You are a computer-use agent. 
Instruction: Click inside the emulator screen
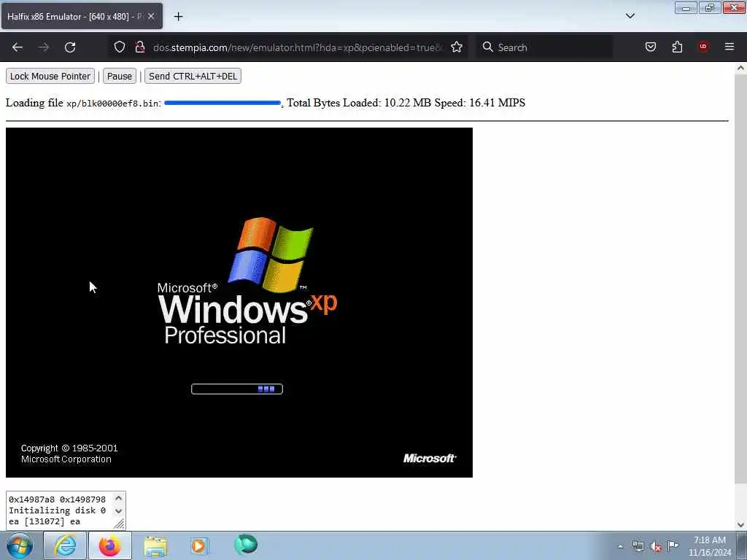(239, 303)
